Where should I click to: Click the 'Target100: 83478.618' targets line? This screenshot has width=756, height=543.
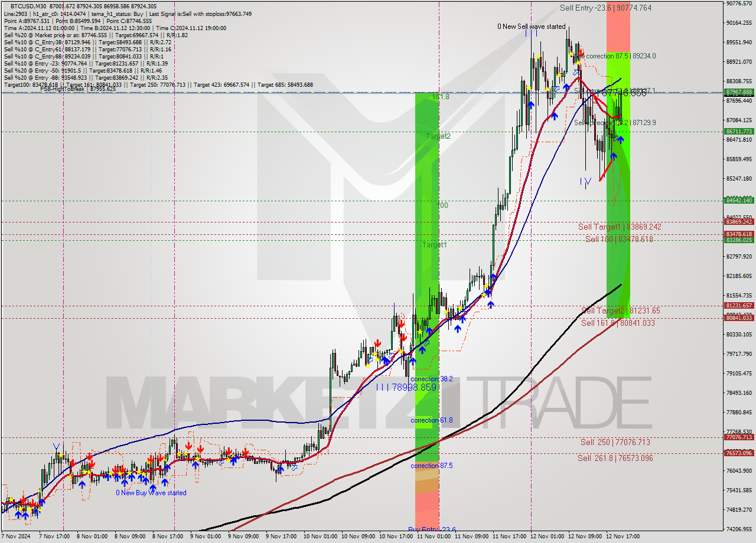[158, 85]
